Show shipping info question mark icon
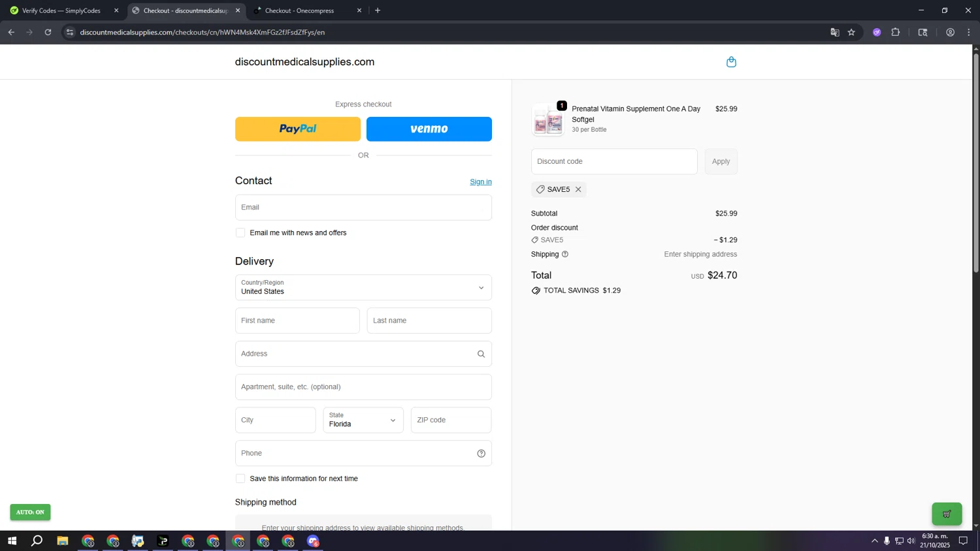Viewport: 980px width, 551px height. 565,254
